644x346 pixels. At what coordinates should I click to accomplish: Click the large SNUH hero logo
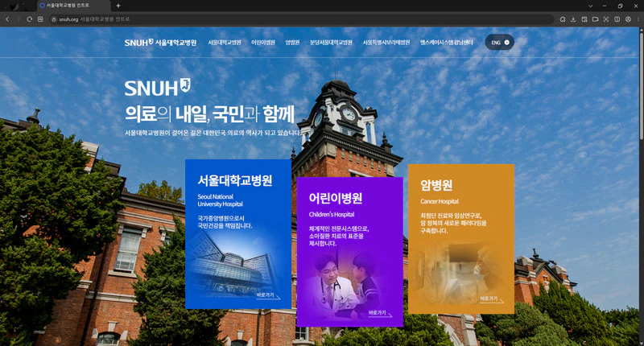tap(157, 88)
